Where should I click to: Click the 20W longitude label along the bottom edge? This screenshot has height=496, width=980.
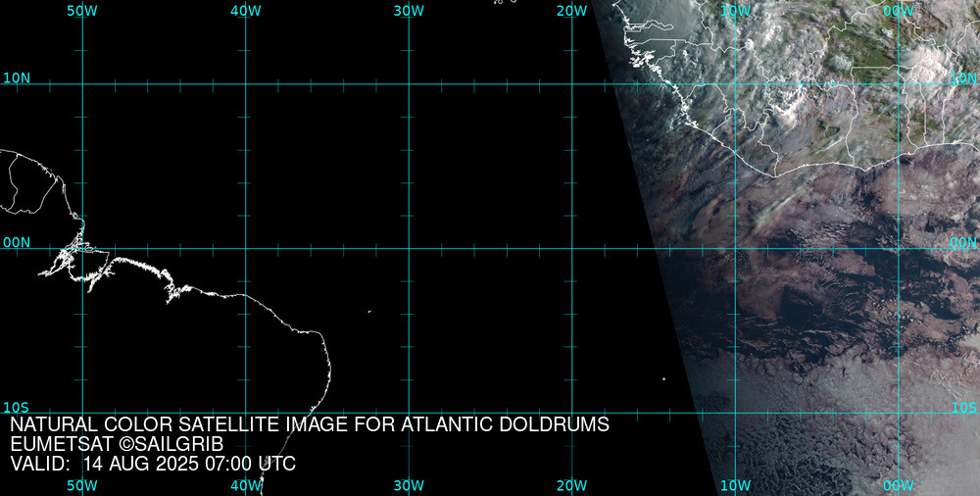572,486
